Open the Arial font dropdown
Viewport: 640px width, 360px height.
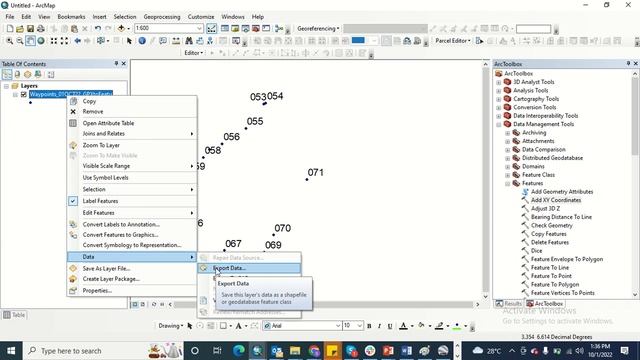point(338,326)
